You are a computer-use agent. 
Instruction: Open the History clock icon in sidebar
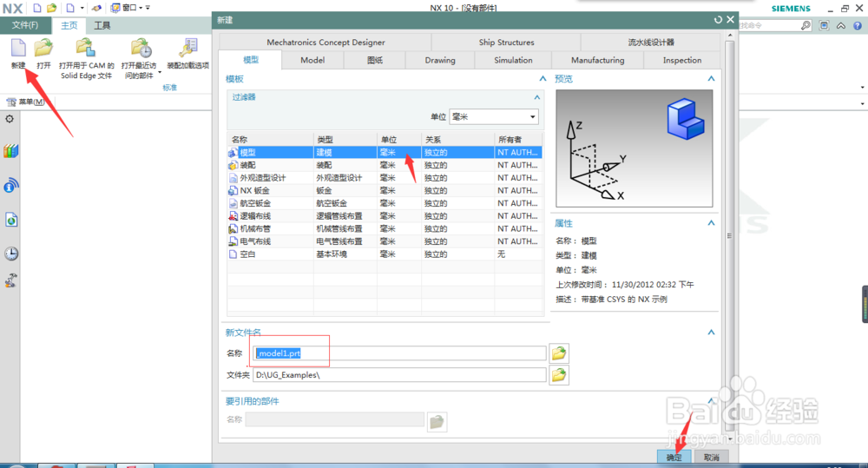[x=10, y=254]
